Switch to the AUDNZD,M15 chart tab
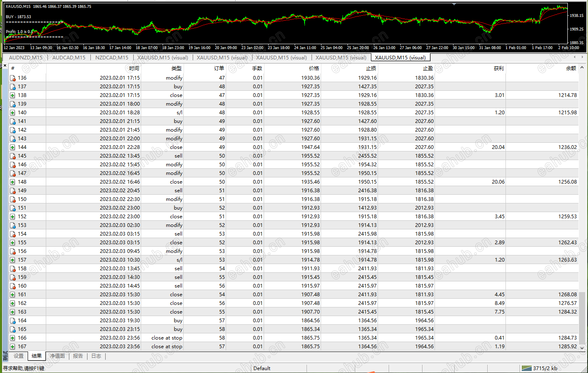588x373 pixels. click(x=26, y=58)
